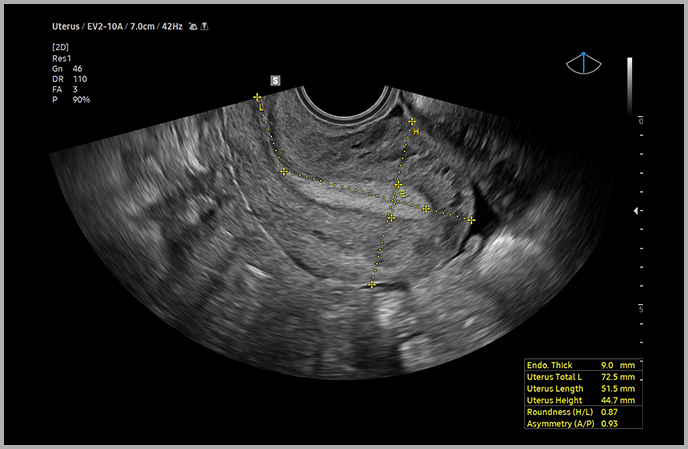Select the caliper at the L label
Viewport: 688px width, 449px height.
pos(257,97)
